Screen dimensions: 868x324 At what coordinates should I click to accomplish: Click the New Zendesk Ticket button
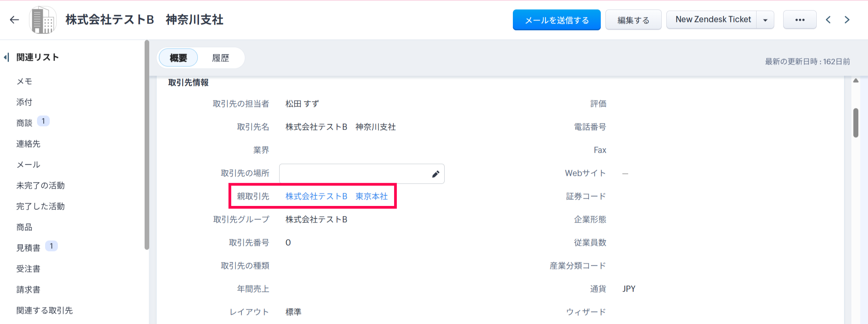(713, 20)
